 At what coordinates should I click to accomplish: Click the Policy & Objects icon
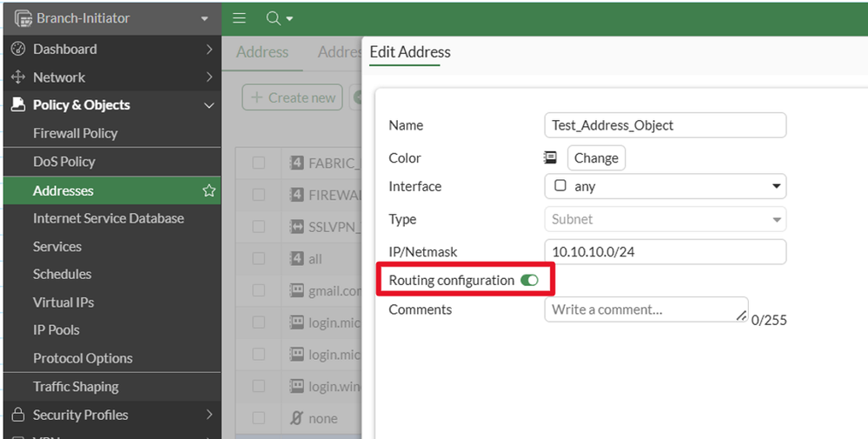(17, 105)
